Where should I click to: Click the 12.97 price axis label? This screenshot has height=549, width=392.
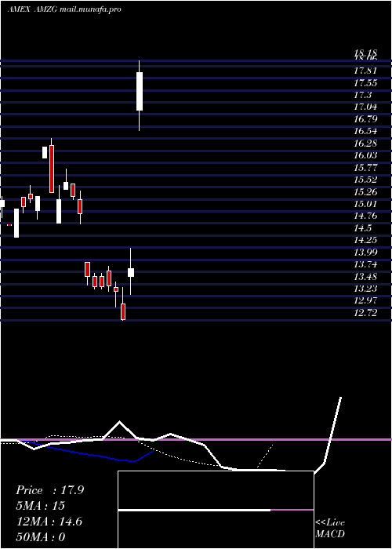coord(365,300)
